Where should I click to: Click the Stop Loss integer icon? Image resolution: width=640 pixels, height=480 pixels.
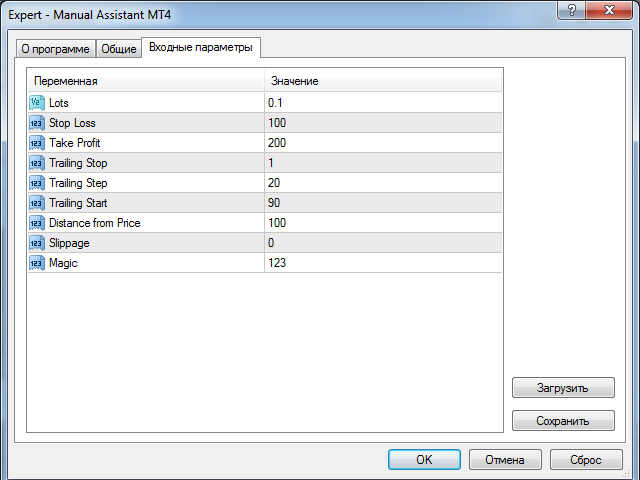point(37,123)
